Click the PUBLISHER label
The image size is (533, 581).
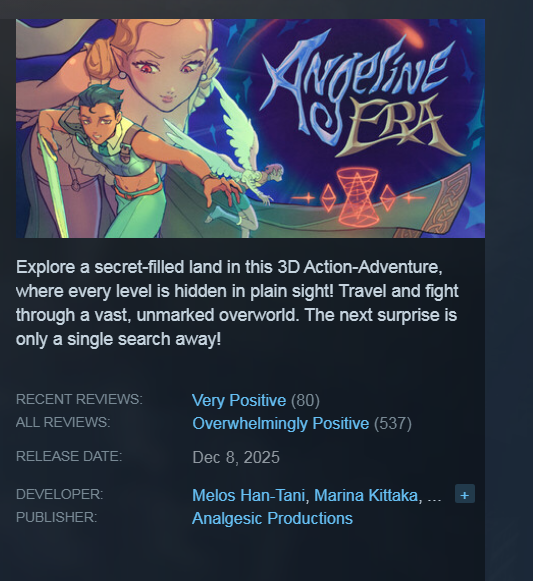pos(56,517)
